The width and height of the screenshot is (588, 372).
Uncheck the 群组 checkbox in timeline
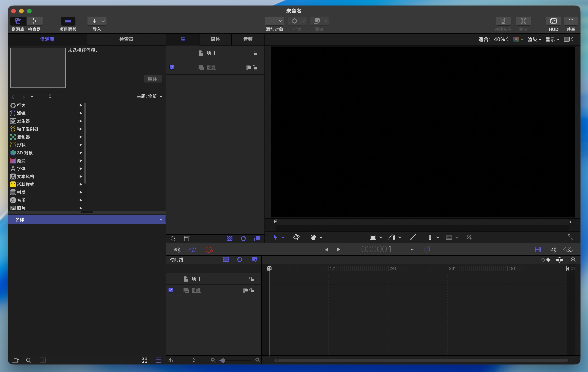coord(171,290)
